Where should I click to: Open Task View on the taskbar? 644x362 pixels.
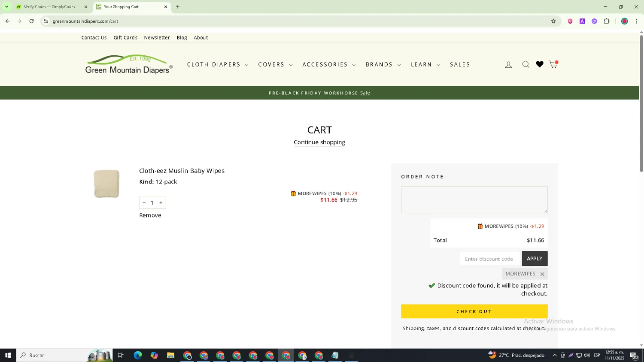[121, 355]
